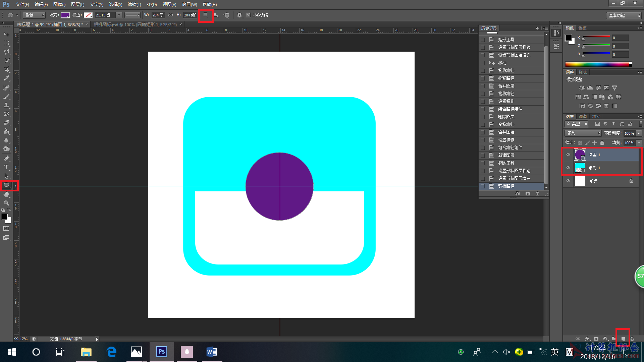The width and height of the screenshot is (644, 362).
Task: Open 滤镜(T) menu
Action: [134, 4]
